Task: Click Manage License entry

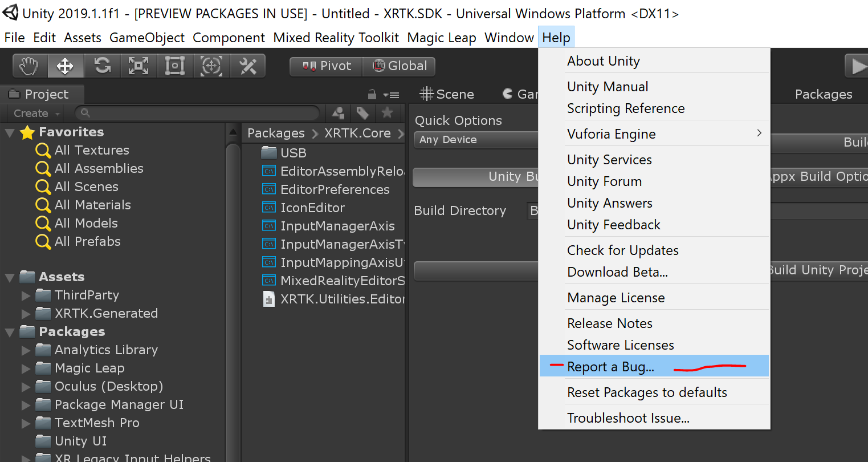Action: 654,298
